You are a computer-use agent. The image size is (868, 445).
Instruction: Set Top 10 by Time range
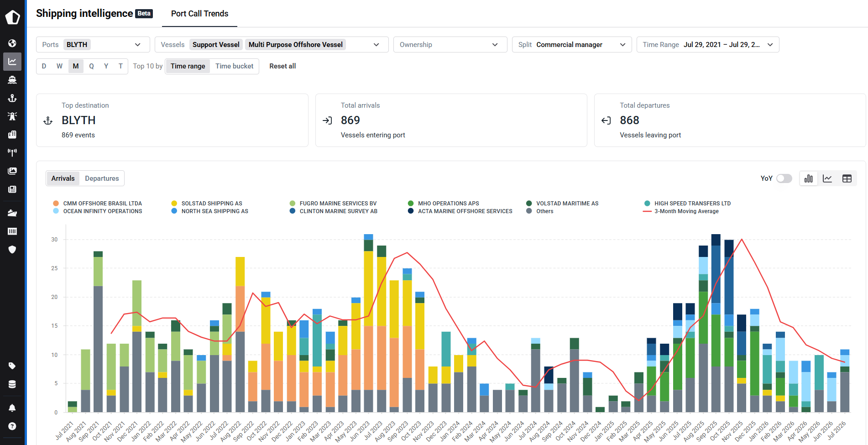coord(188,66)
